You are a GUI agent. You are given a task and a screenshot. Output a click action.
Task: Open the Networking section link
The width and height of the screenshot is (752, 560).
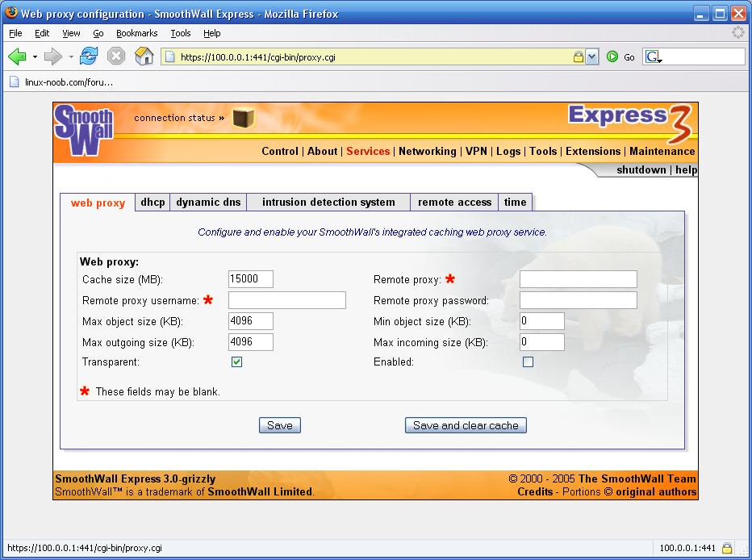tap(428, 151)
